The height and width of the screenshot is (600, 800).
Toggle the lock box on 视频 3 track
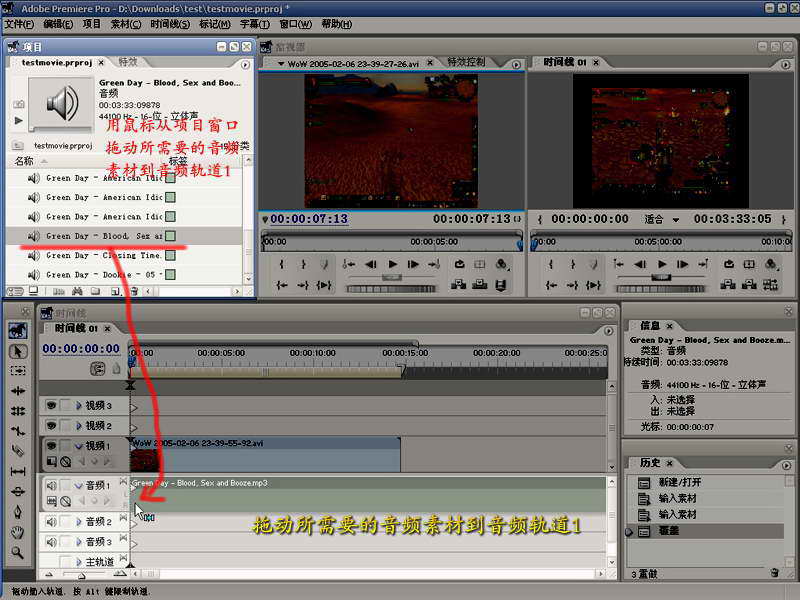tap(65, 405)
